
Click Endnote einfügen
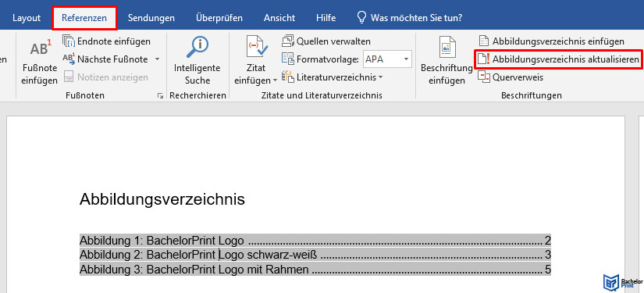pyautogui.click(x=106, y=41)
